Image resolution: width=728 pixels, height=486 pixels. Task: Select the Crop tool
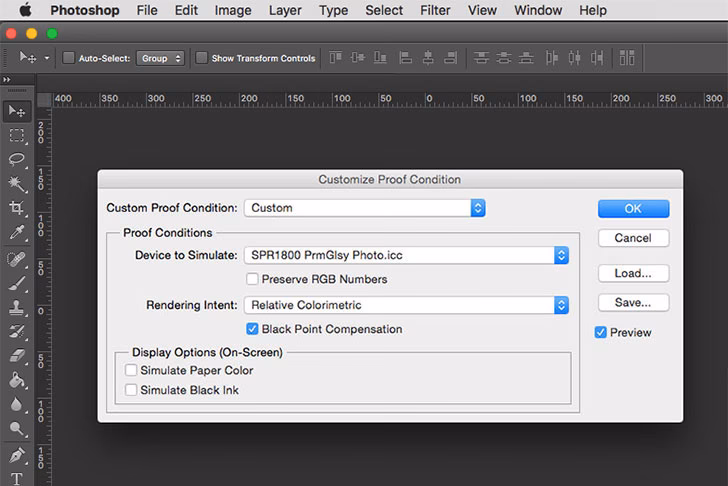(17, 207)
